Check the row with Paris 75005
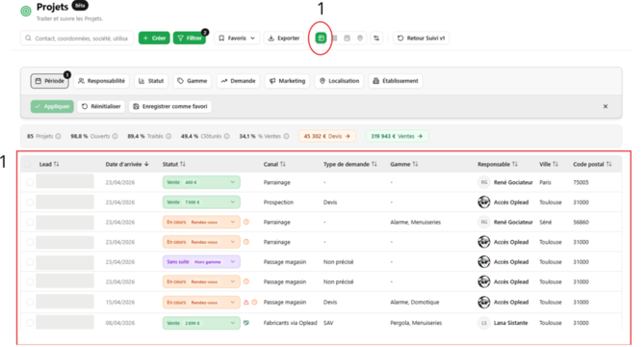The height and width of the screenshot is (347, 644). (x=30, y=182)
